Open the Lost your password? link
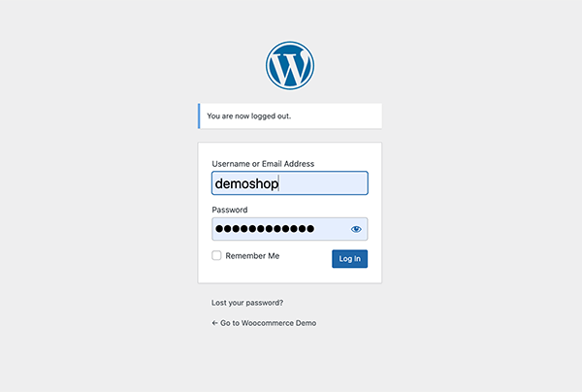The image size is (582, 392). tap(247, 303)
